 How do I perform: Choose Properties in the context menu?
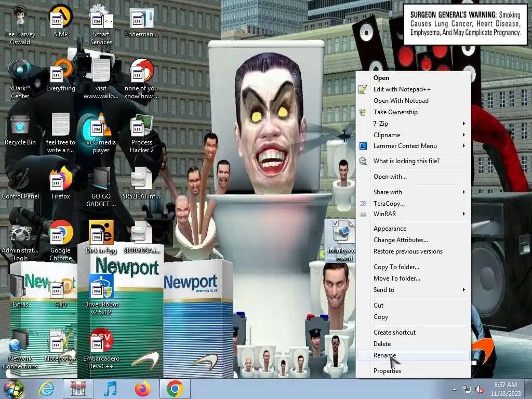[414, 371]
